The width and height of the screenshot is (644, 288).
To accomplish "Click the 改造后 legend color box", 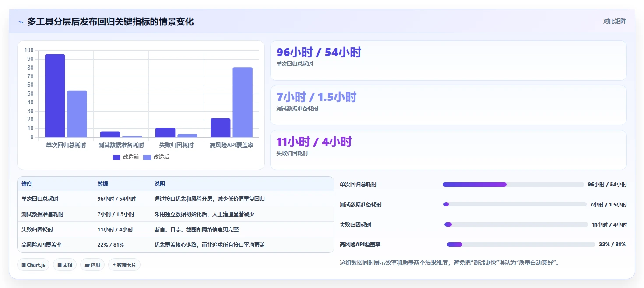I will [147, 157].
